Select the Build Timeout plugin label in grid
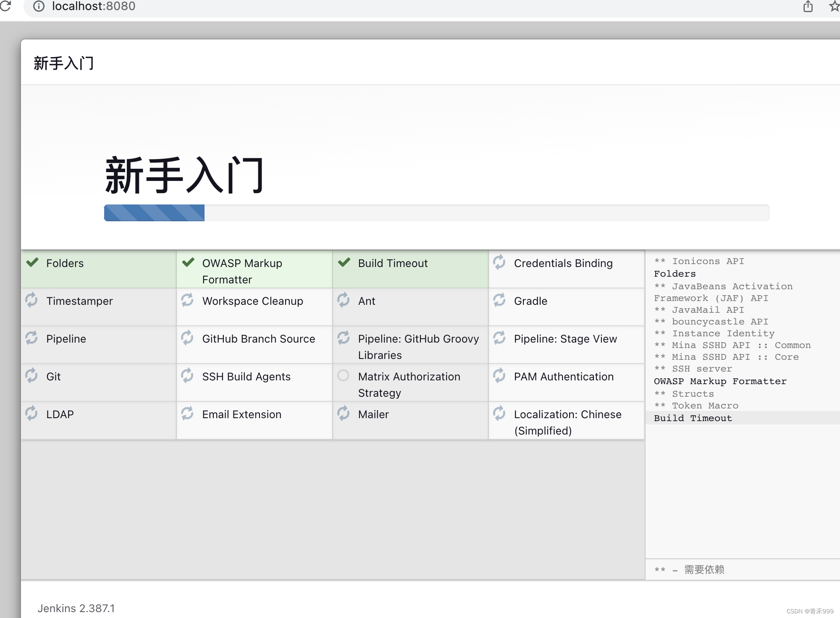Viewport: 840px width, 618px height. [x=393, y=263]
